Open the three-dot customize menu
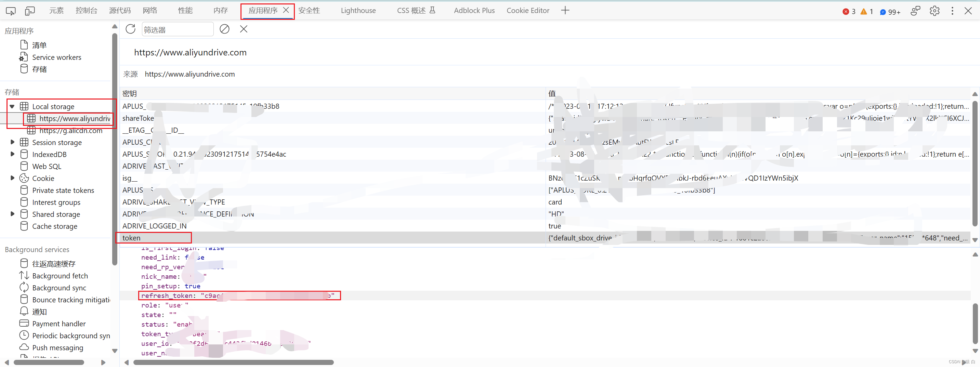980x367 pixels. coord(952,11)
